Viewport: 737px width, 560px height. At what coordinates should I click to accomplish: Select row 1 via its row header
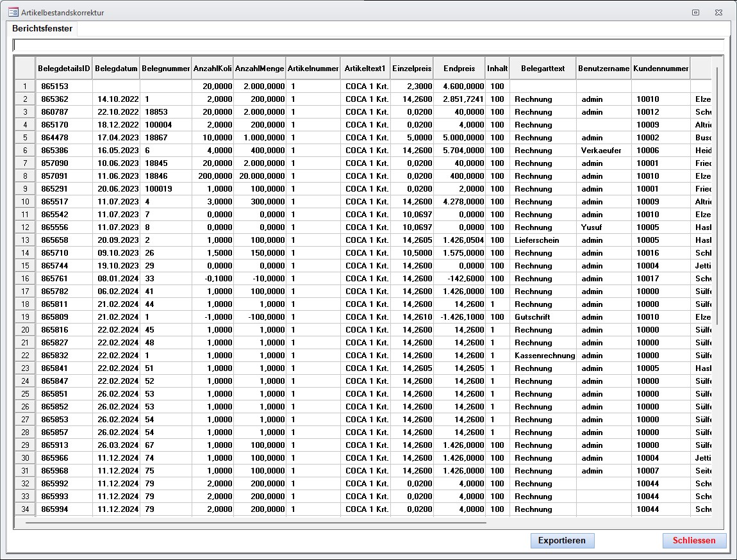click(25, 86)
